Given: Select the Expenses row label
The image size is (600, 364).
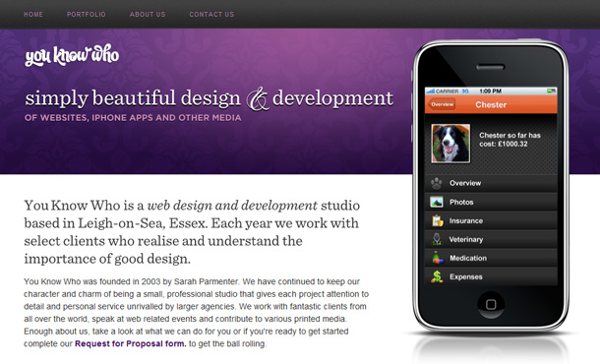Looking at the screenshot, I should pos(466,277).
